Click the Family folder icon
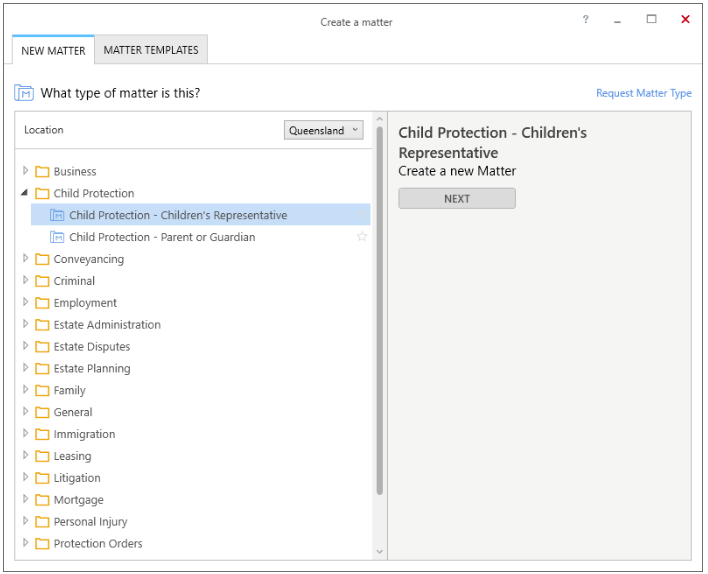The height and width of the screenshot is (574, 708). pos(42,391)
